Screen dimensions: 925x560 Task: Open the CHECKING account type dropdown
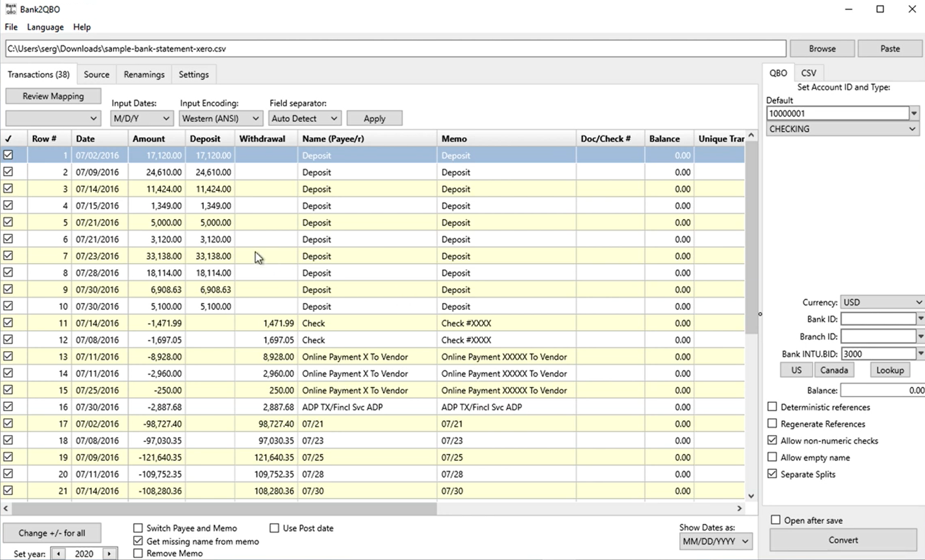point(842,129)
